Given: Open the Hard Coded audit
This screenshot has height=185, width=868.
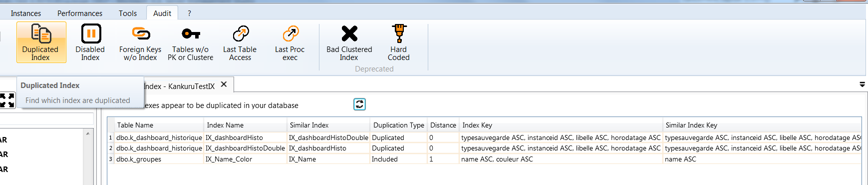Looking at the screenshot, I should tap(399, 42).
